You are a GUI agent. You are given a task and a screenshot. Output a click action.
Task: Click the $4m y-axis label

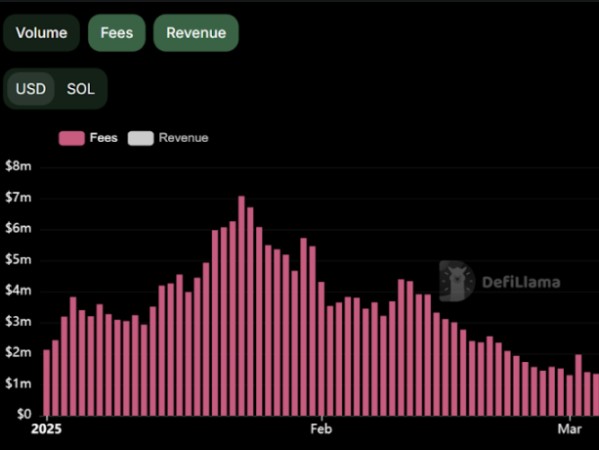point(18,291)
